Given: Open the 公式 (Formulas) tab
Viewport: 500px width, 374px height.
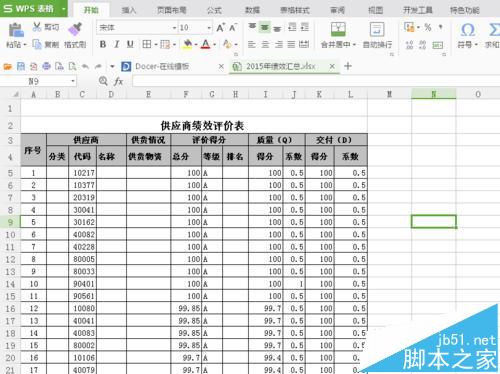Looking at the screenshot, I should pyautogui.click(x=214, y=10).
